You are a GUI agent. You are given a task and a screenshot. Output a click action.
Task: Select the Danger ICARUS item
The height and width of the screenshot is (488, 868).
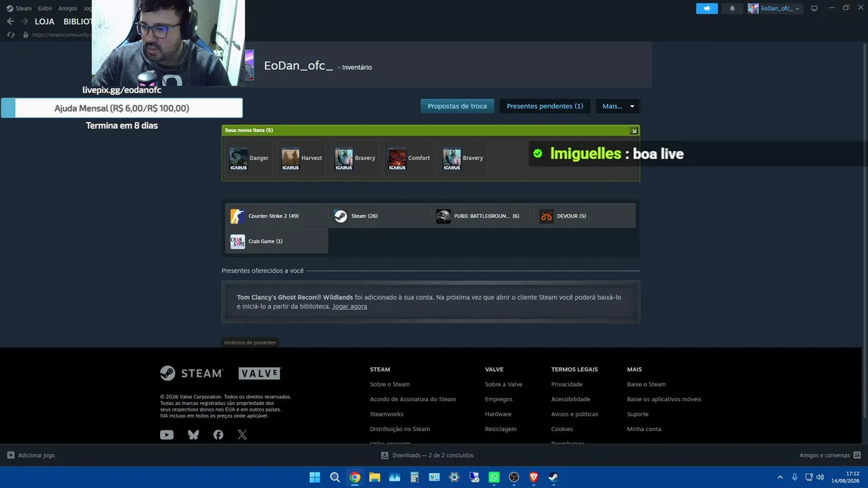pos(249,159)
